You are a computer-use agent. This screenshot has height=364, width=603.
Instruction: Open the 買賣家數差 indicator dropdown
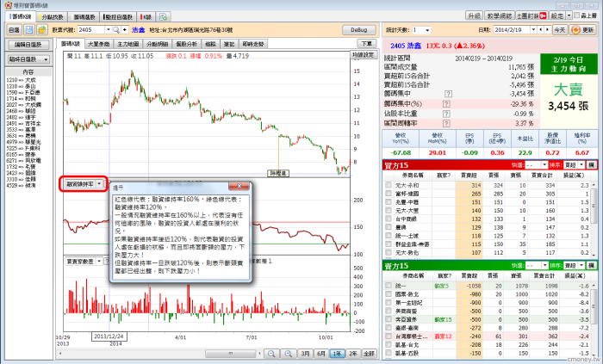point(99,262)
